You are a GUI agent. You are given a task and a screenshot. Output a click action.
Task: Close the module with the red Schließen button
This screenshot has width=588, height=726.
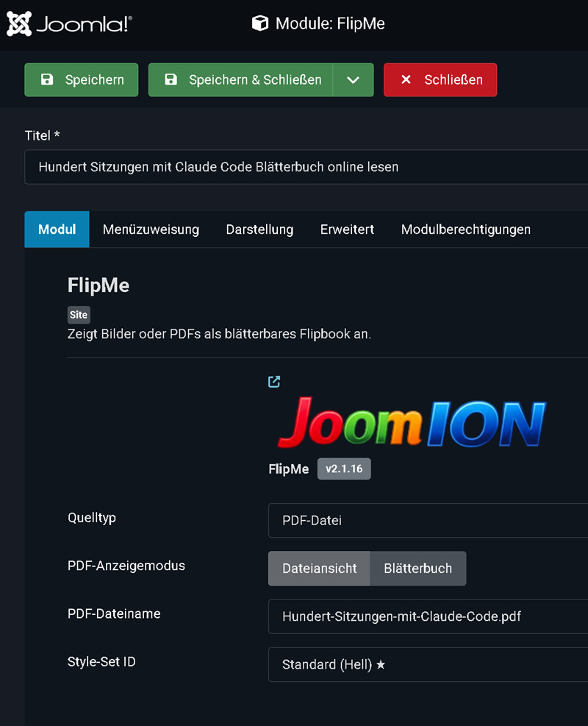440,79
